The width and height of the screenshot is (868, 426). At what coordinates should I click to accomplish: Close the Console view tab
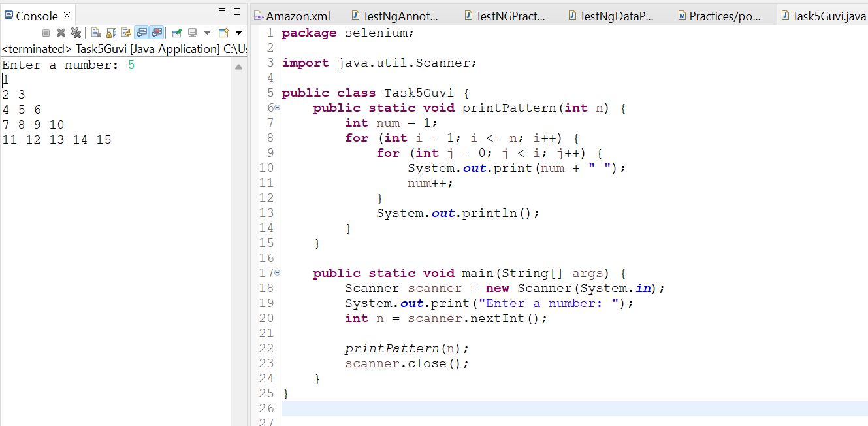click(67, 16)
